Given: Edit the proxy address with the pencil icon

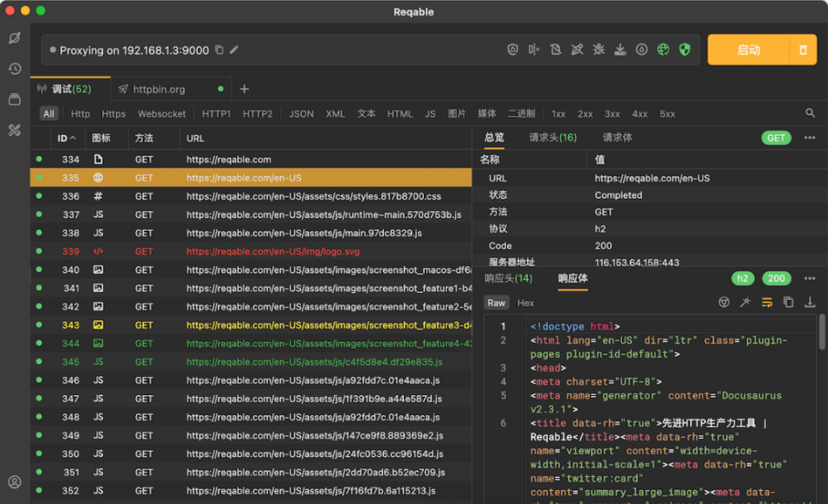Looking at the screenshot, I should coord(234,49).
